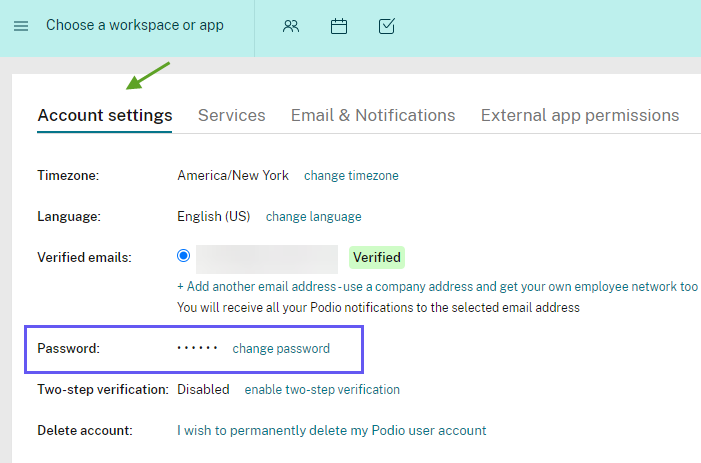The image size is (701, 463).
Task: Click 'You will receive all your Podio notifications' text
Action: coord(378,307)
